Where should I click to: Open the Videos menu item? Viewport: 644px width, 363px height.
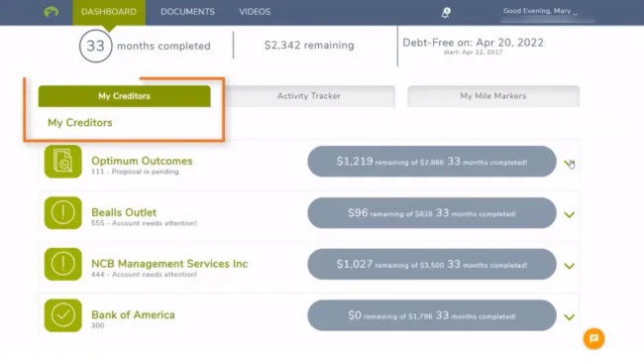click(255, 12)
